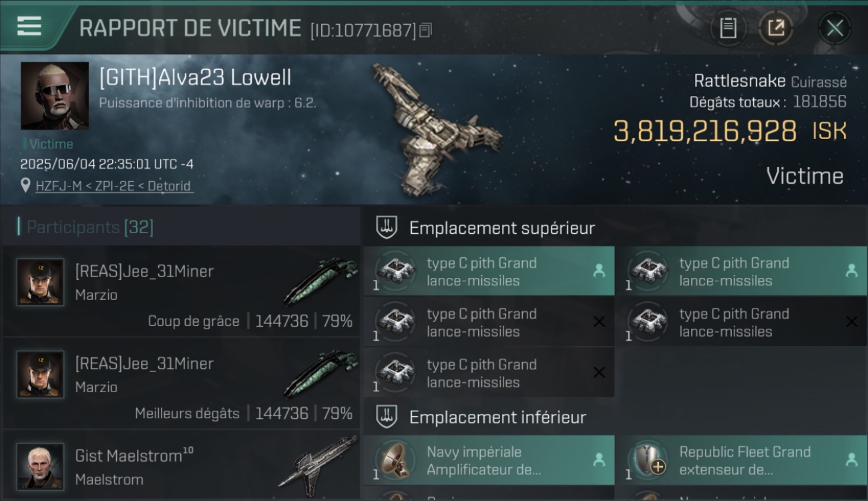Click the Emplacement supérieur slot icon
The image size is (868, 501).
coord(387,228)
